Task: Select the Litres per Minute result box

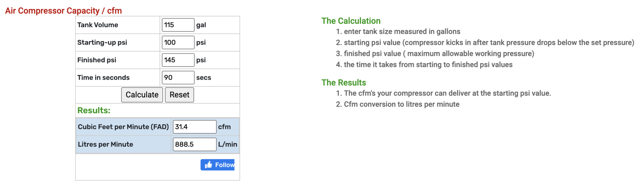Action: pos(194,144)
